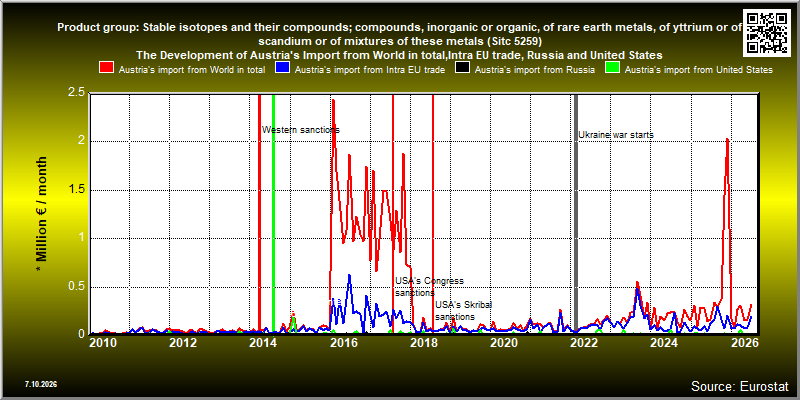The width and height of the screenshot is (800, 400).
Task: Click the 'Million € / month' axis title
Action: [x=42, y=214]
